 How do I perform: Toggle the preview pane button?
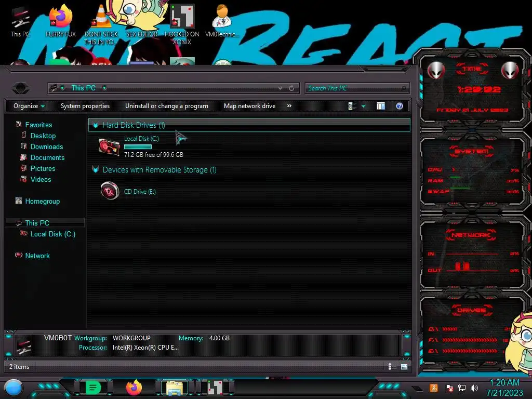(x=381, y=106)
